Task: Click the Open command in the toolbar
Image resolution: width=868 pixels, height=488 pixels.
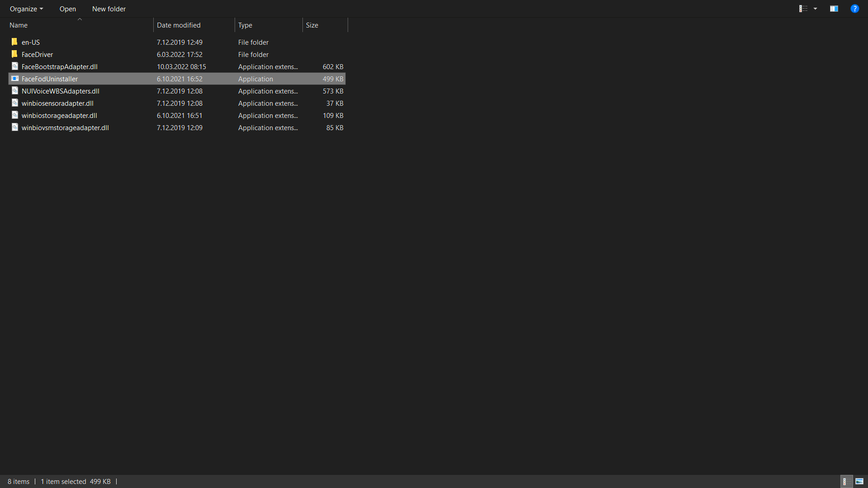Action: pyautogui.click(x=67, y=9)
